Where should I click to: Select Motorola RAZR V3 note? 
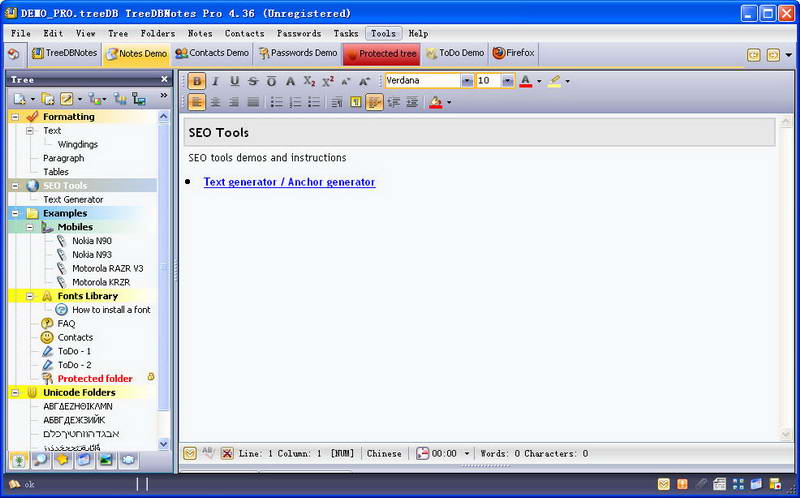tap(108, 268)
